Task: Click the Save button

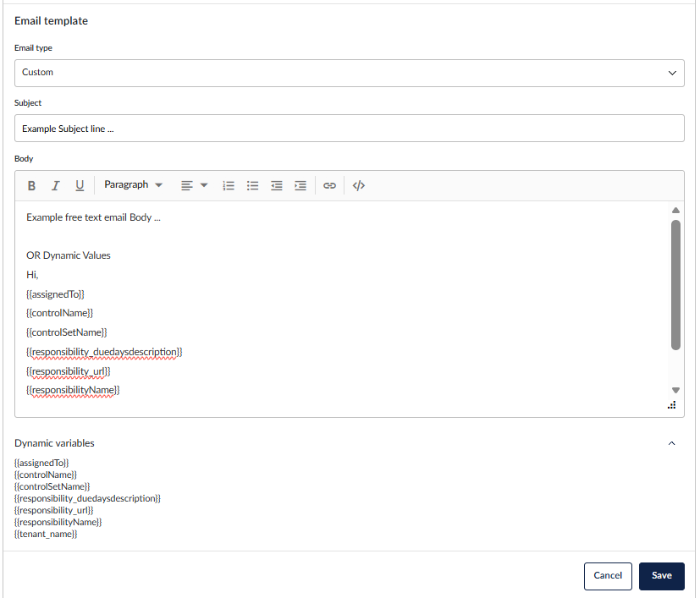Action: pyautogui.click(x=661, y=576)
